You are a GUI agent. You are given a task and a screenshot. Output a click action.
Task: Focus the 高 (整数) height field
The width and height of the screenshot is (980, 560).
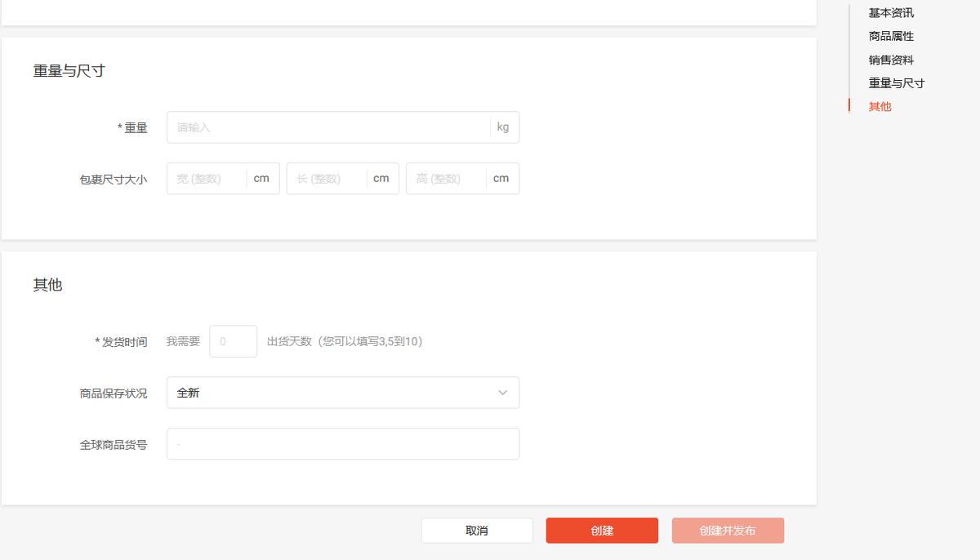[x=444, y=178]
